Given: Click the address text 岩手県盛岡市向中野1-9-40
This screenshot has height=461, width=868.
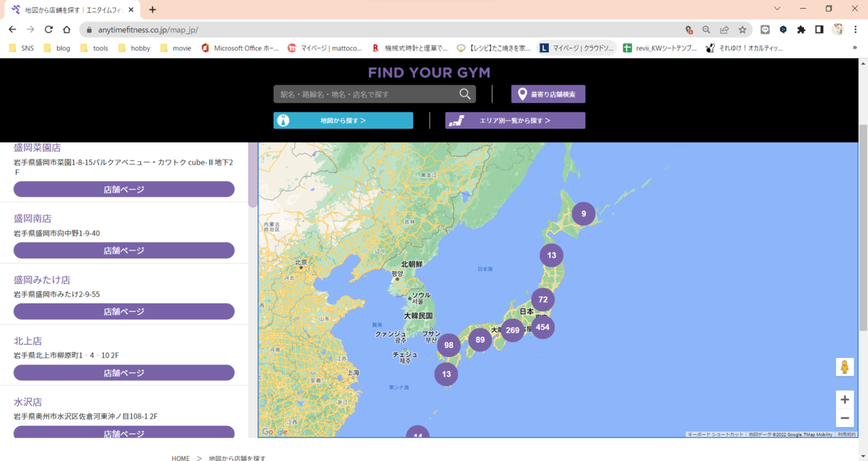Looking at the screenshot, I should [57, 233].
